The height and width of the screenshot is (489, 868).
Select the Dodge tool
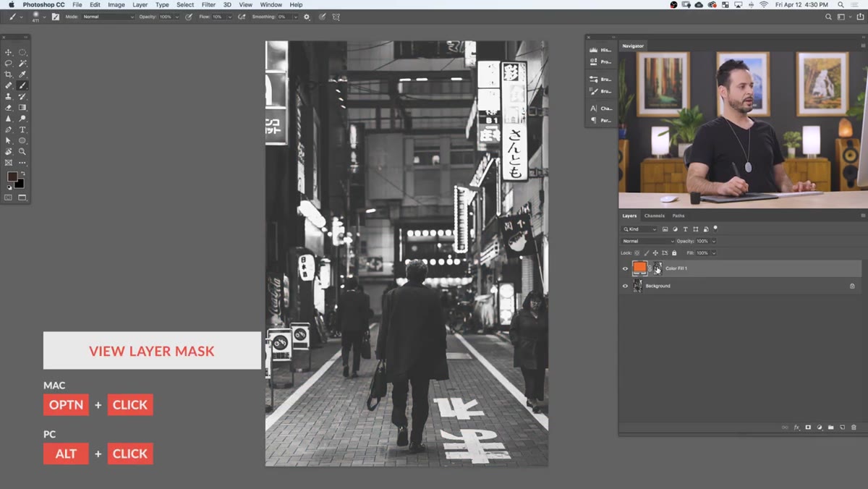(x=22, y=119)
